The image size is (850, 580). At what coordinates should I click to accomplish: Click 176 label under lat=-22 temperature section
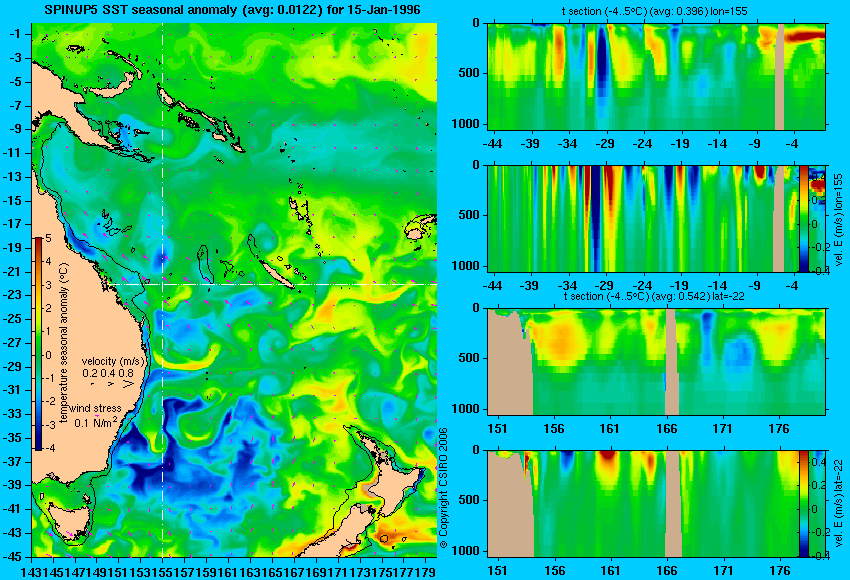(779, 429)
